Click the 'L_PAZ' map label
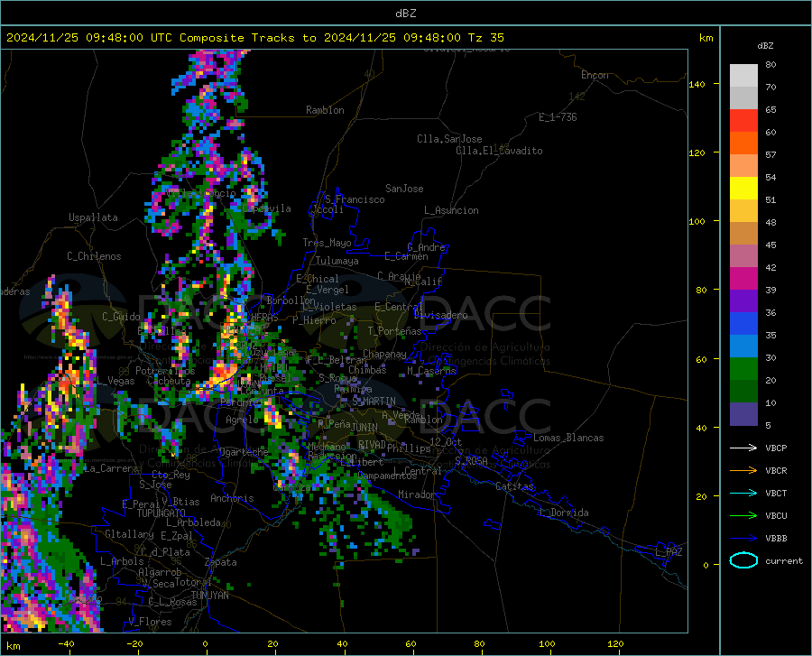The width and height of the screenshot is (812, 656). pyautogui.click(x=669, y=552)
